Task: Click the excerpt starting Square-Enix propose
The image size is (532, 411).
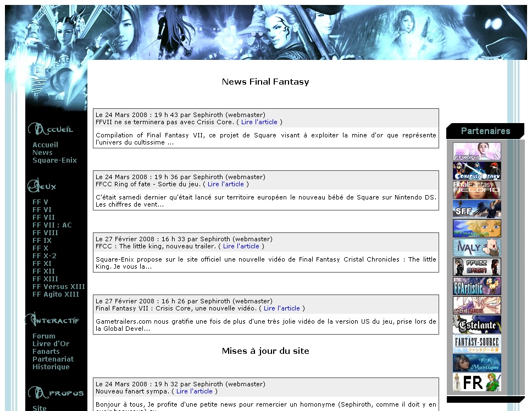Action: pyautogui.click(x=265, y=263)
